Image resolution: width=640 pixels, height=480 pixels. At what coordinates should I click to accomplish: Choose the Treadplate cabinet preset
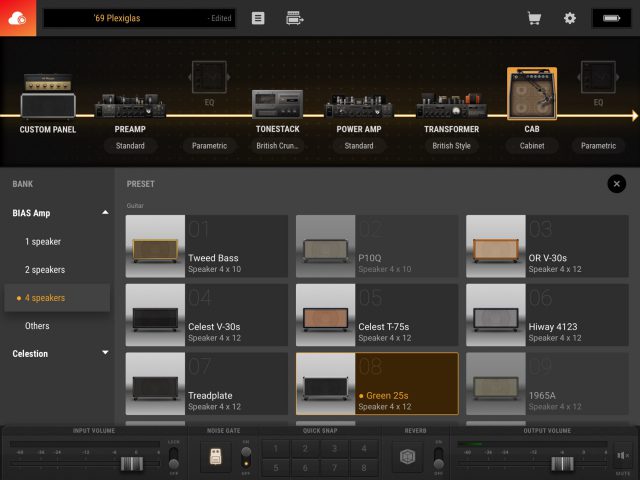(x=207, y=384)
